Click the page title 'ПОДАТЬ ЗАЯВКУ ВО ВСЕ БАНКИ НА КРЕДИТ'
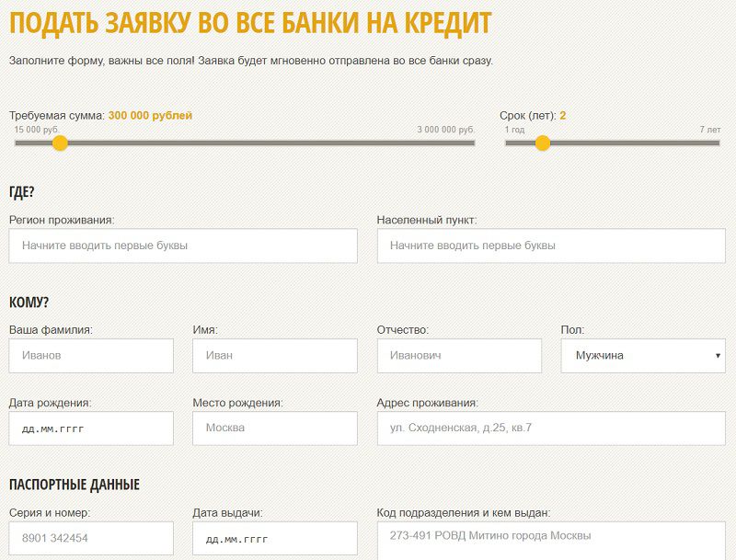The height and width of the screenshot is (560, 736). click(250, 22)
